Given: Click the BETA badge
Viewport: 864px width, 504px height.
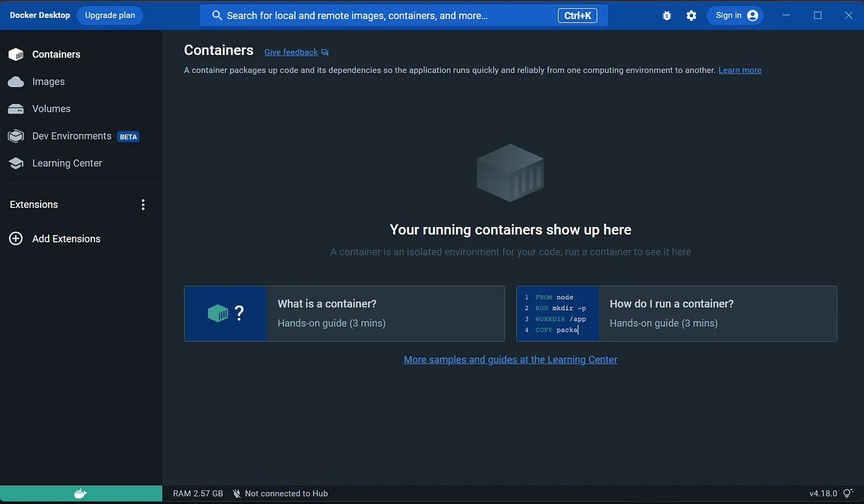Looking at the screenshot, I should (128, 137).
